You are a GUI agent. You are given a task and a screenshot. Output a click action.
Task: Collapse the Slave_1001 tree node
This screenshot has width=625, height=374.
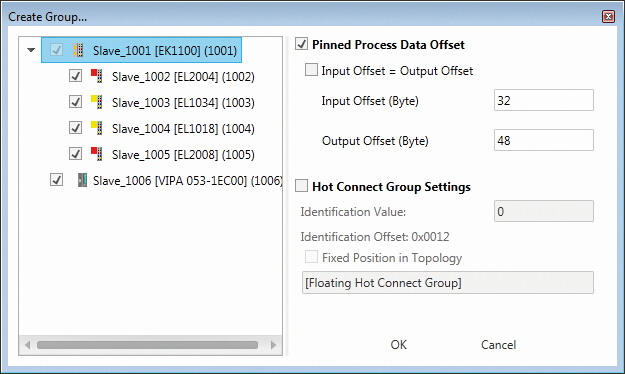click(31, 50)
